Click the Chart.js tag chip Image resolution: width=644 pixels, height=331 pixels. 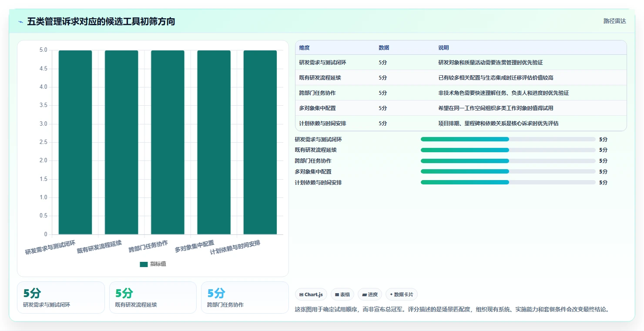pos(311,294)
